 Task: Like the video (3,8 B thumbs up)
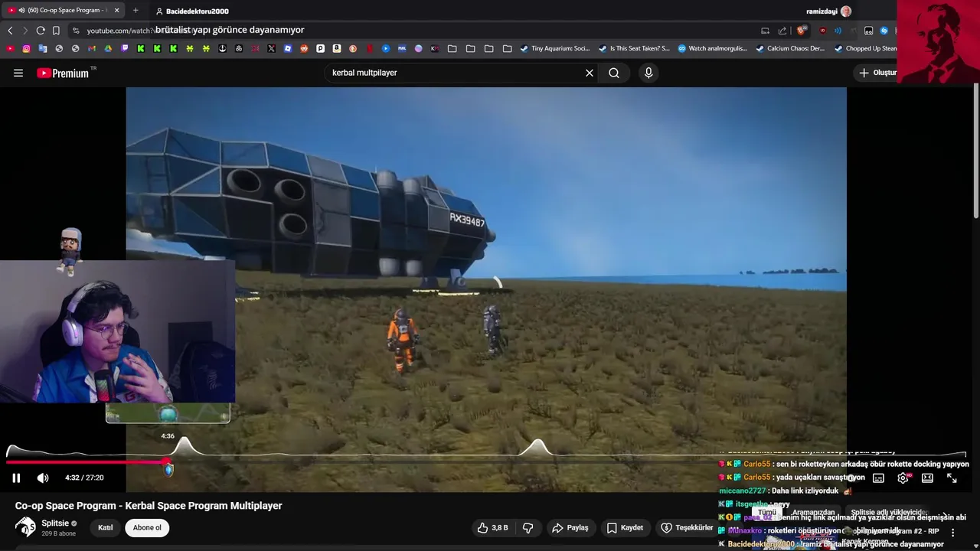click(x=492, y=527)
